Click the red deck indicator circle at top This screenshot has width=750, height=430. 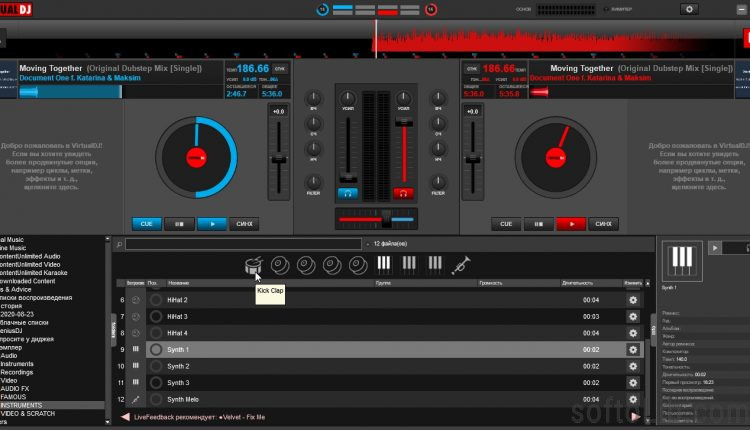tap(431, 9)
